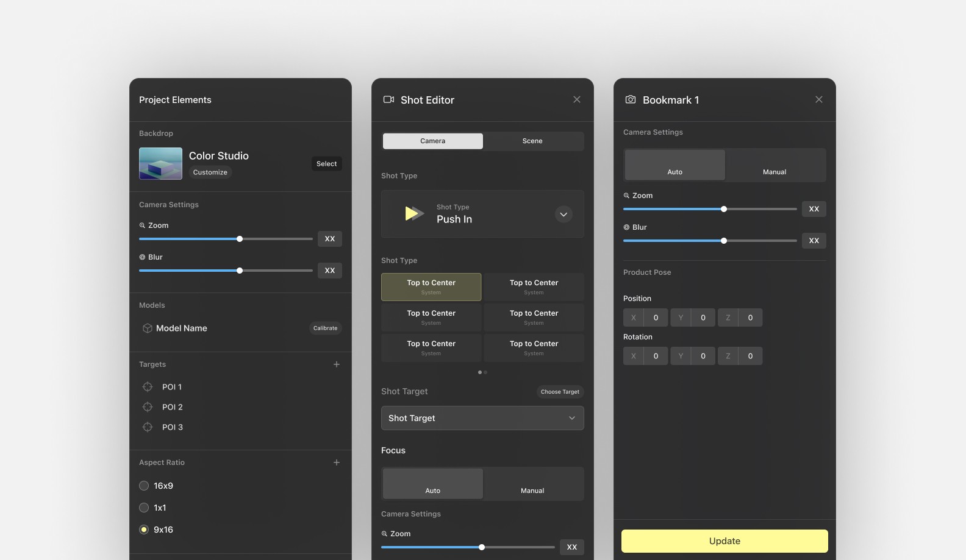Click the POI 3 crosshair target icon
966x560 pixels.
[x=148, y=427]
